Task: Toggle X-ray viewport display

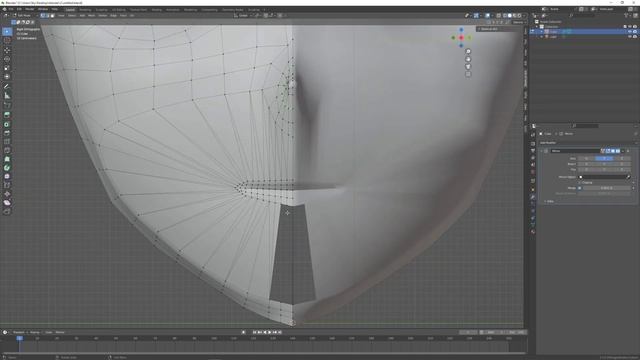Action: pyautogui.click(x=498, y=16)
